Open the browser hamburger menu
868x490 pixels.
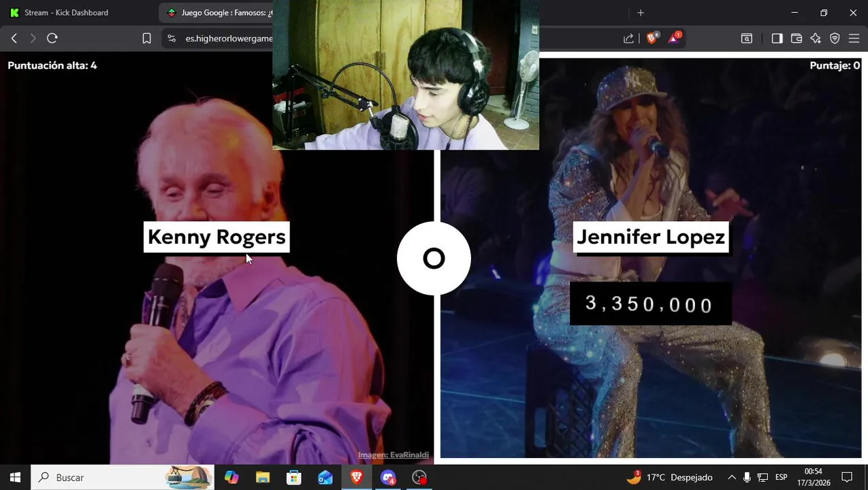854,39
